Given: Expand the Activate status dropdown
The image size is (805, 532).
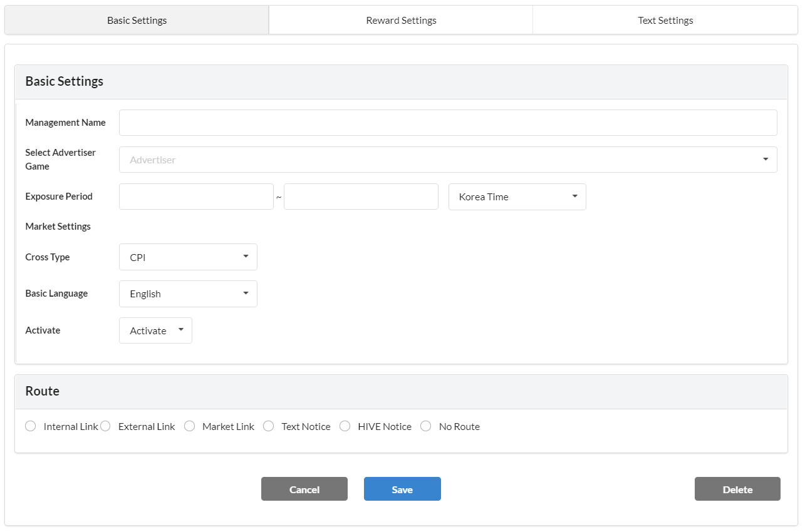Looking at the screenshot, I should [x=155, y=330].
